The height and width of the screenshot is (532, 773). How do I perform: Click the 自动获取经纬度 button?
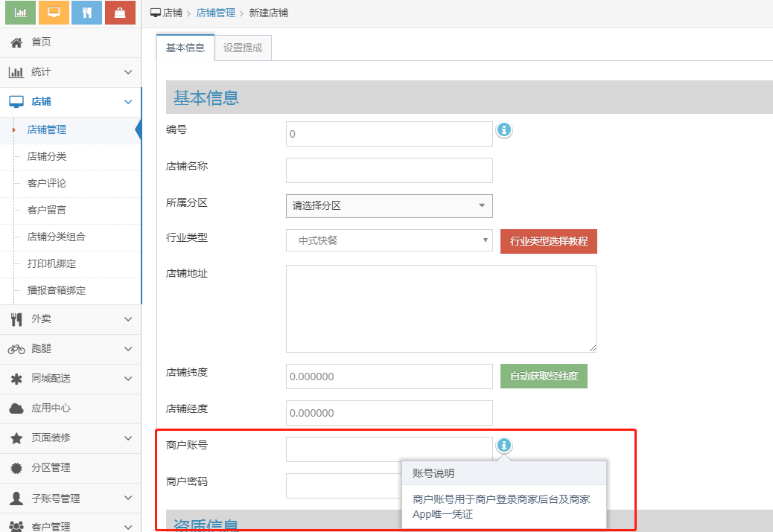tap(544, 376)
